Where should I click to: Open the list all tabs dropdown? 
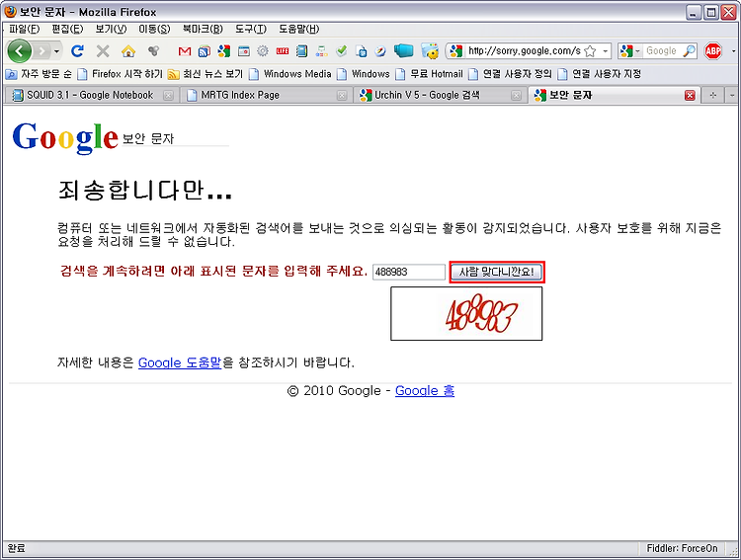732,95
